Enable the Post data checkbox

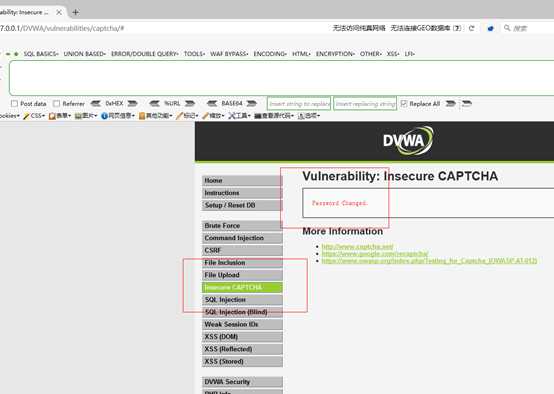14,104
